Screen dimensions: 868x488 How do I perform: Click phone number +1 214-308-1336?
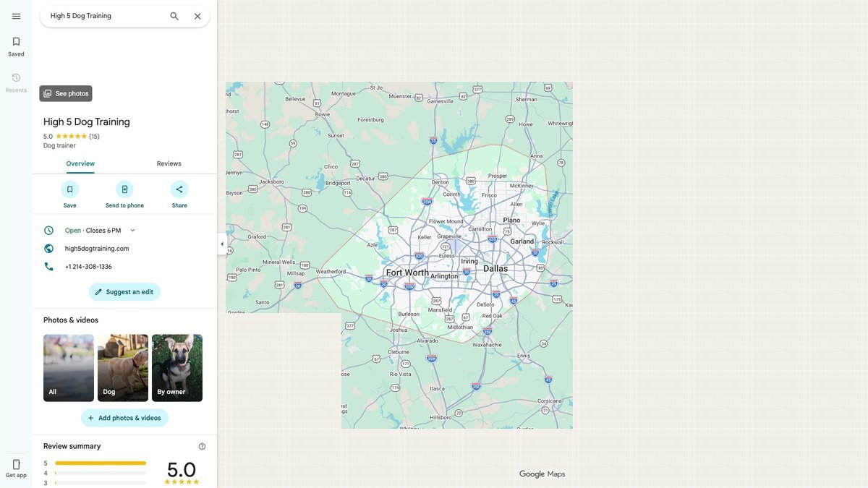tap(88, 267)
